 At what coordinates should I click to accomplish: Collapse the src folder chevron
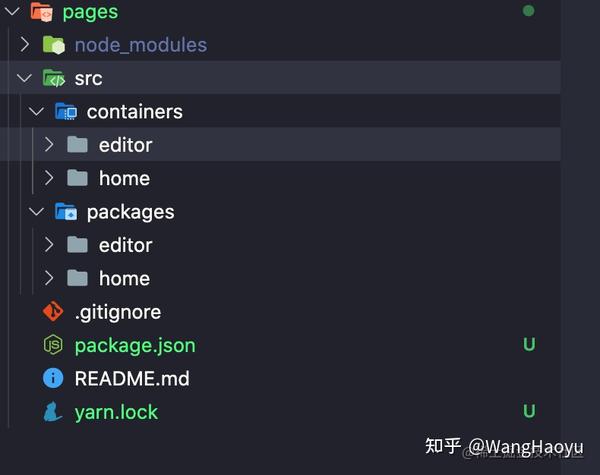[x=24, y=78]
